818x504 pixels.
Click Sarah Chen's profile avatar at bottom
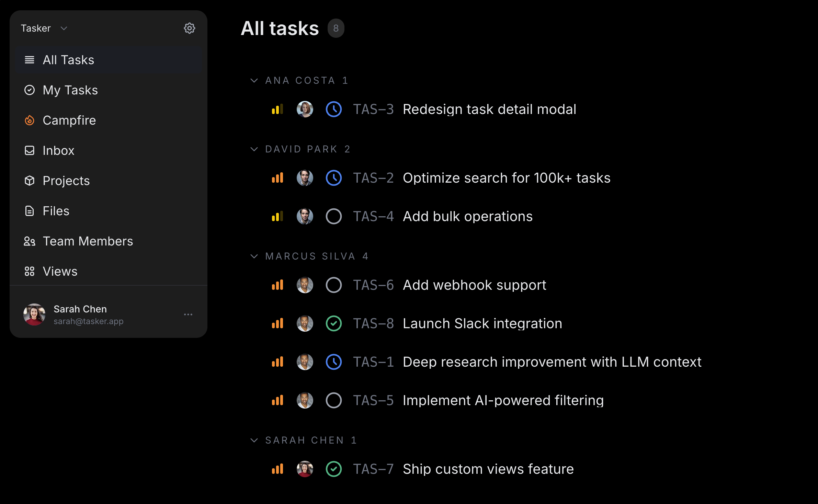coord(34,314)
